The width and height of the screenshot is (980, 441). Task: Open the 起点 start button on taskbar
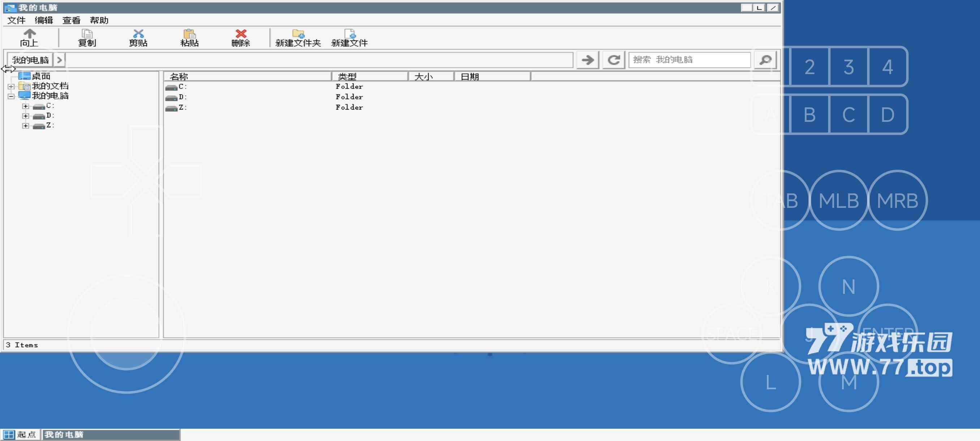(x=20, y=434)
